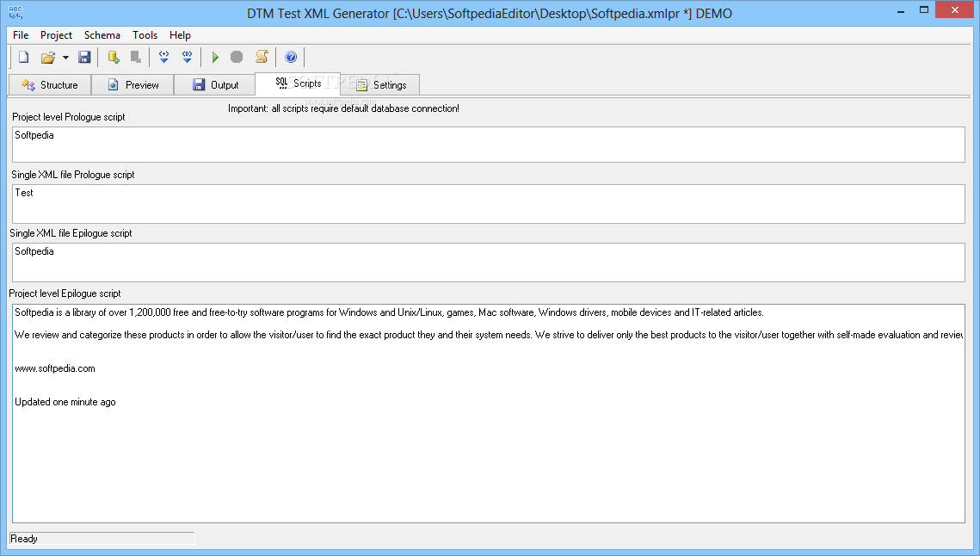Click the app icon in the title bar
Viewport: 980px width, 556px height.
pyautogui.click(x=15, y=13)
